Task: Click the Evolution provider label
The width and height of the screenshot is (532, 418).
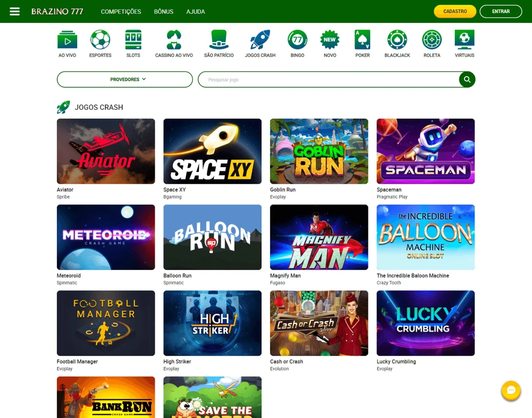Action: pos(279,369)
